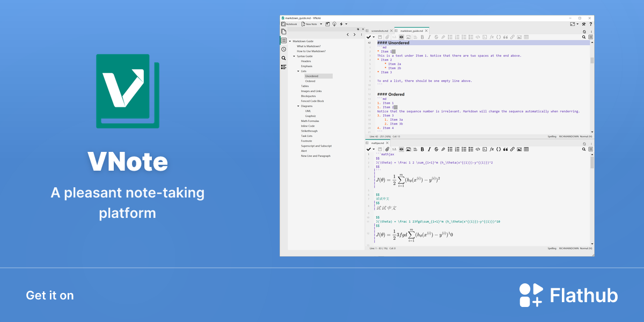Collapse the Markdown Guide tree node
The height and width of the screenshot is (322, 644).
[290, 41]
